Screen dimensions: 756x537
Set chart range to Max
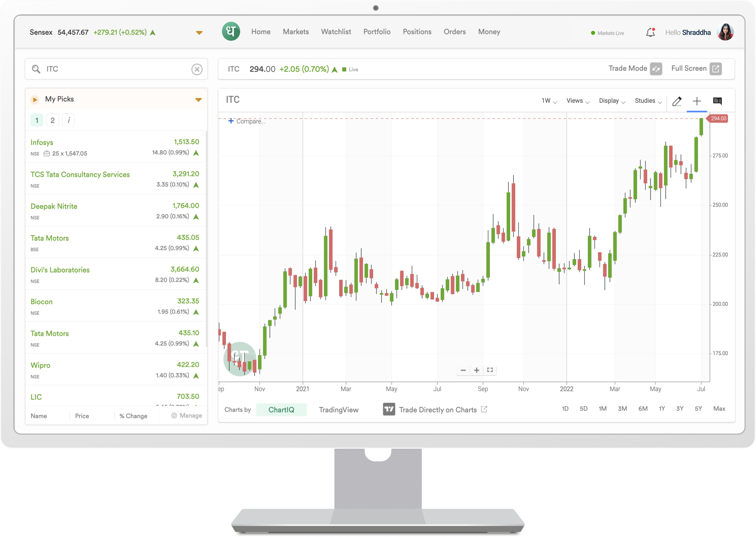(x=719, y=408)
